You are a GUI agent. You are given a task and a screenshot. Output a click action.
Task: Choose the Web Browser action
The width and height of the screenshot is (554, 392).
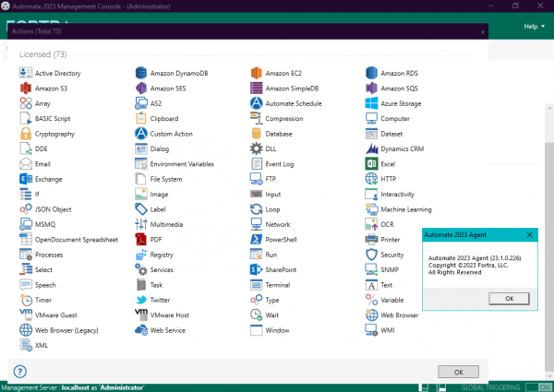(x=399, y=315)
